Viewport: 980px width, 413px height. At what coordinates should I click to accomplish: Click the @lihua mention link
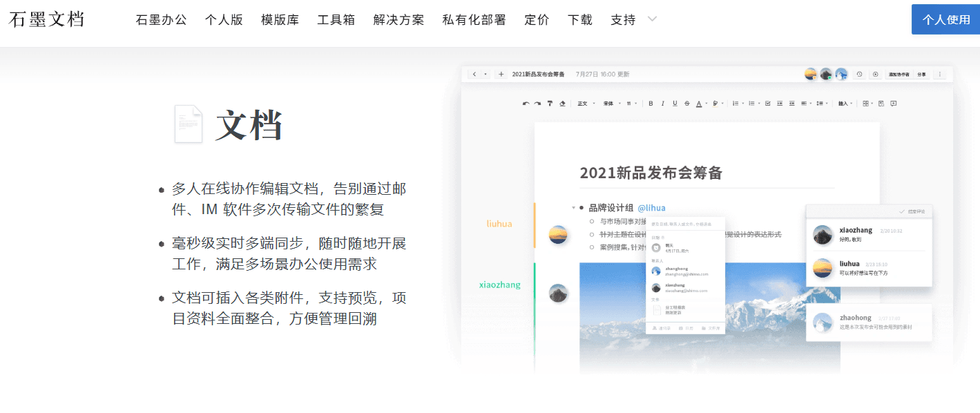[x=651, y=207]
